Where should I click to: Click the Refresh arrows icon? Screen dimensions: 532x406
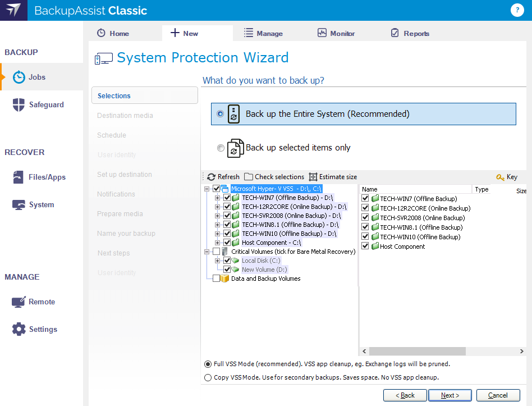pyautogui.click(x=212, y=177)
